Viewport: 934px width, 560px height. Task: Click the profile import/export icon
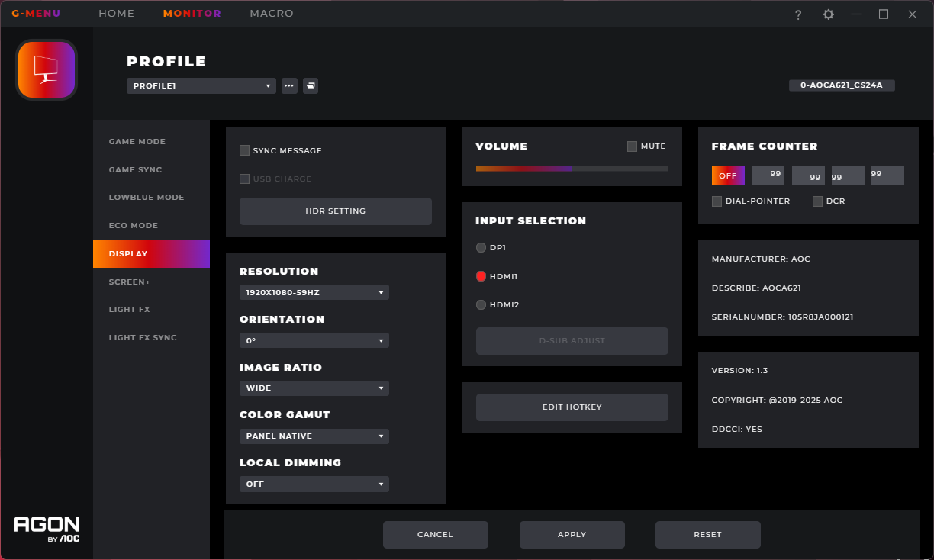coord(311,86)
